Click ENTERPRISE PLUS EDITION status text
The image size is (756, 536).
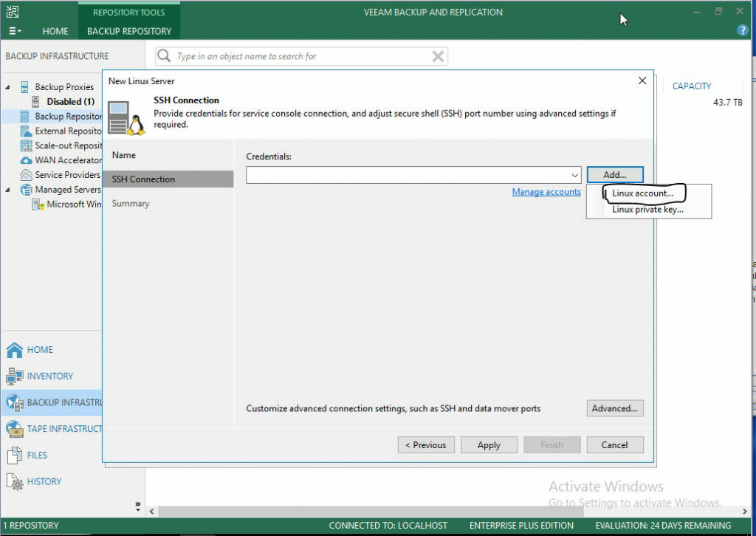tap(521, 526)
